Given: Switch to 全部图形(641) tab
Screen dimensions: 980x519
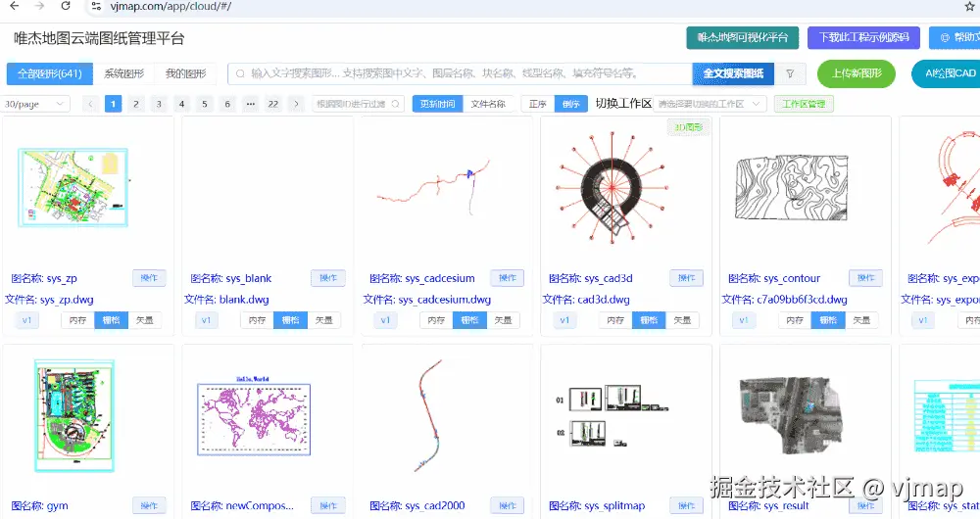Looking at the screenshot, I should pyautogui.click(x=49, y=73).
